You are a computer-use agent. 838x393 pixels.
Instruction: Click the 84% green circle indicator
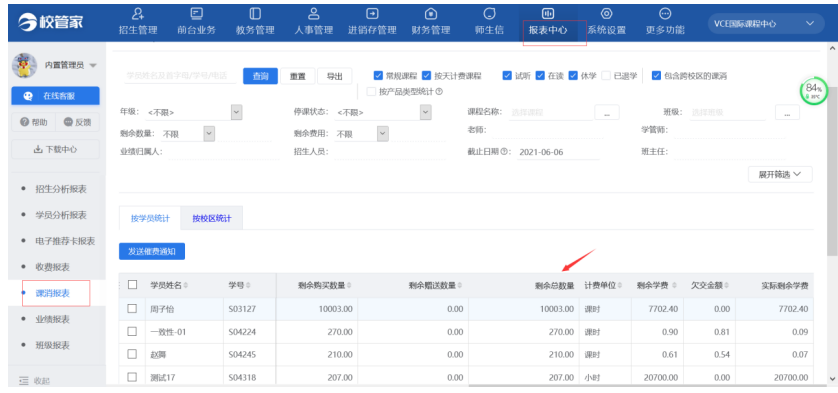[x=813, y=91]
